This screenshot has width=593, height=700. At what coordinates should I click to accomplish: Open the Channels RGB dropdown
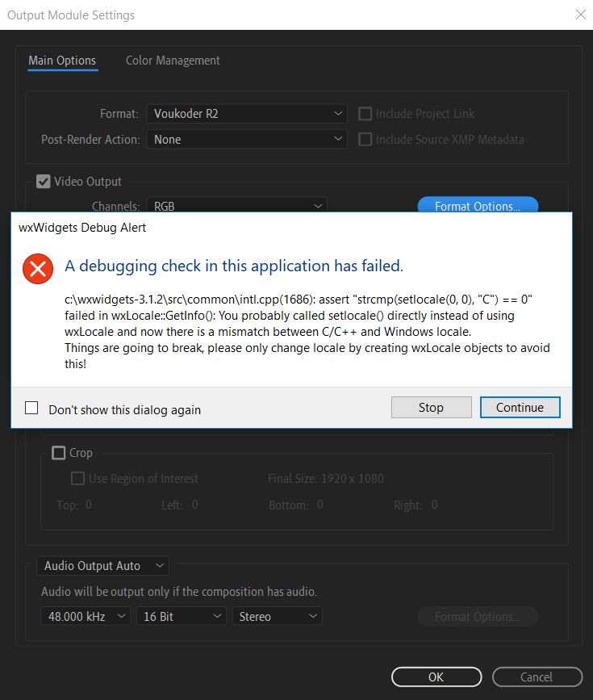[x=236, y=206]
